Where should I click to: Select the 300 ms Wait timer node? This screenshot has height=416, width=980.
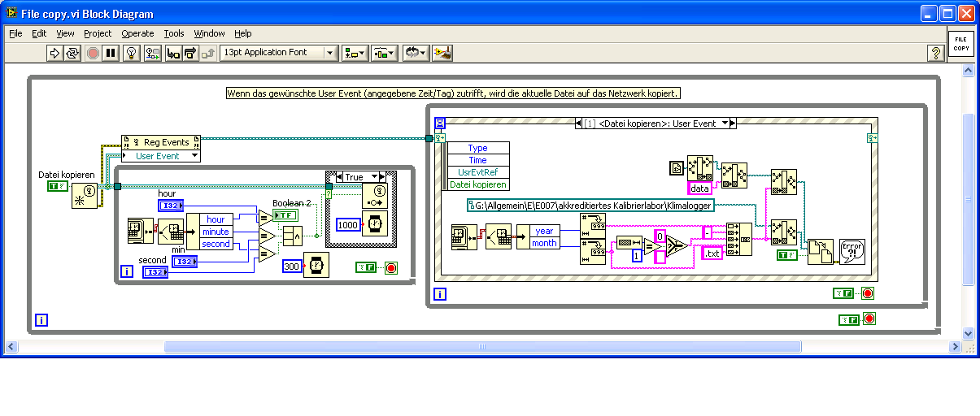click(316, 266)
